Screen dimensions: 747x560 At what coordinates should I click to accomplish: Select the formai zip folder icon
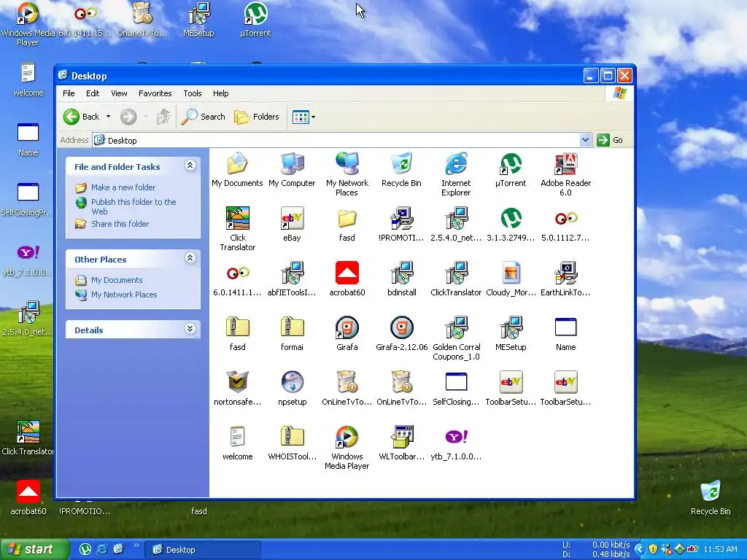click(292, 327)
